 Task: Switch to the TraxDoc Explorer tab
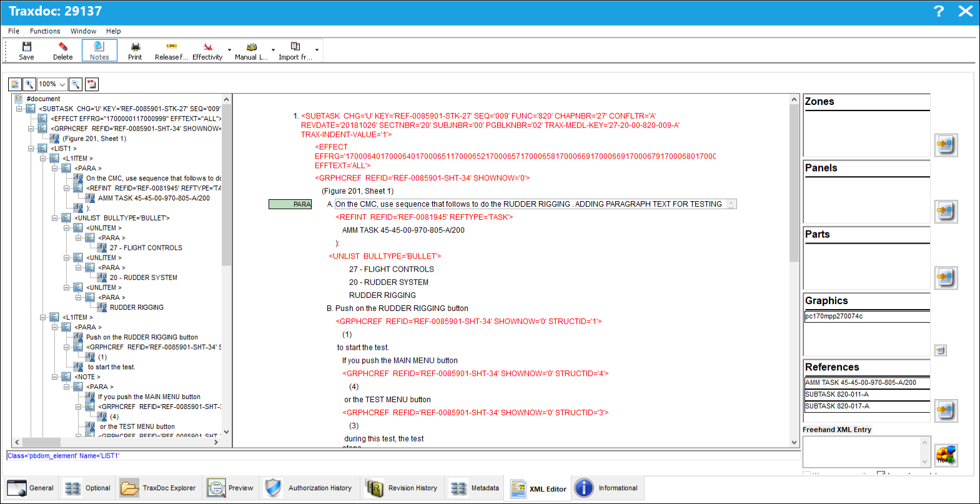[x=158, y=488]
